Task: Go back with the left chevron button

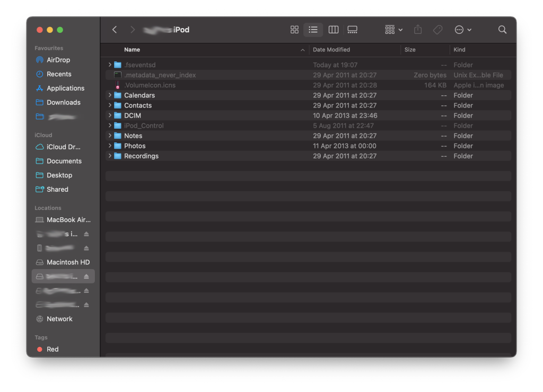Action: coord(115,30)
